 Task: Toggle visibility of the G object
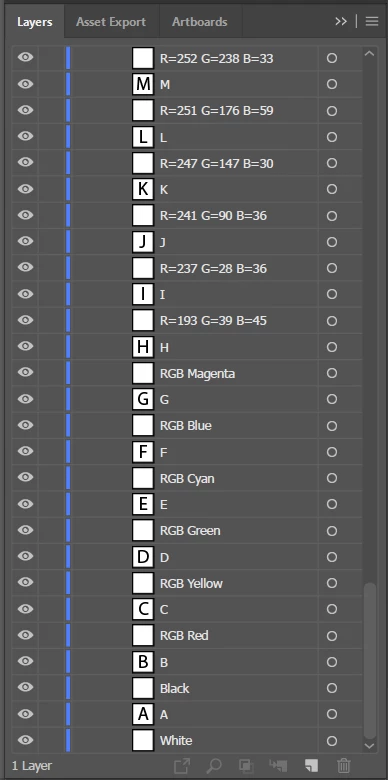click(25, 399)
